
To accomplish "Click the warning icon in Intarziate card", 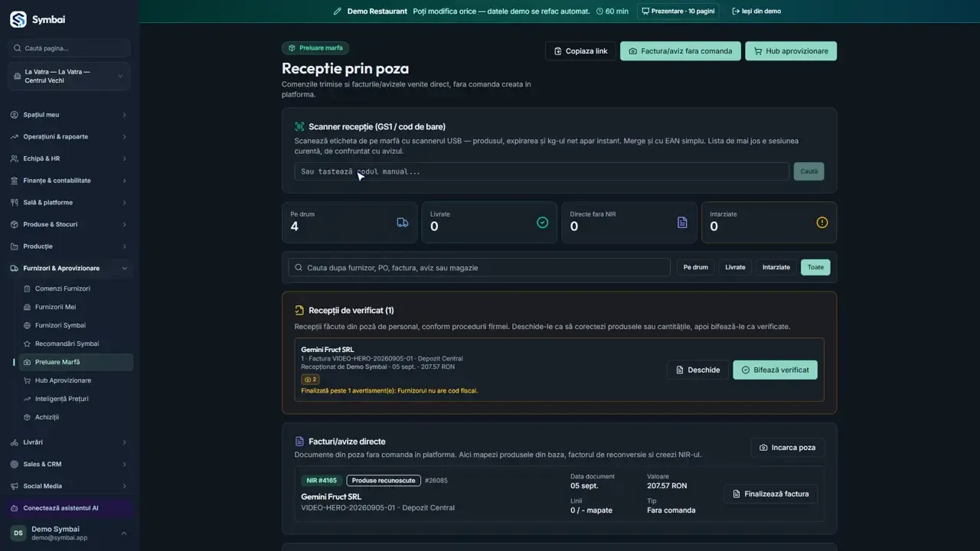I will (x=822, y=223).
